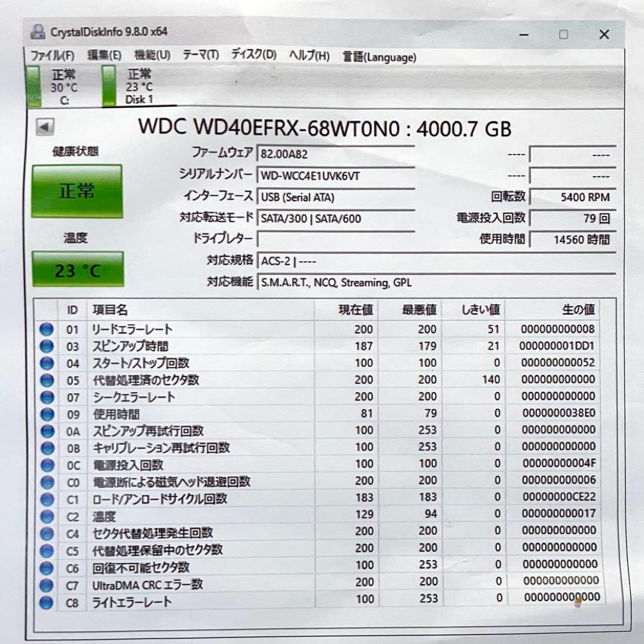Click the blue status orb for ID C6

(x=47, y=568)
